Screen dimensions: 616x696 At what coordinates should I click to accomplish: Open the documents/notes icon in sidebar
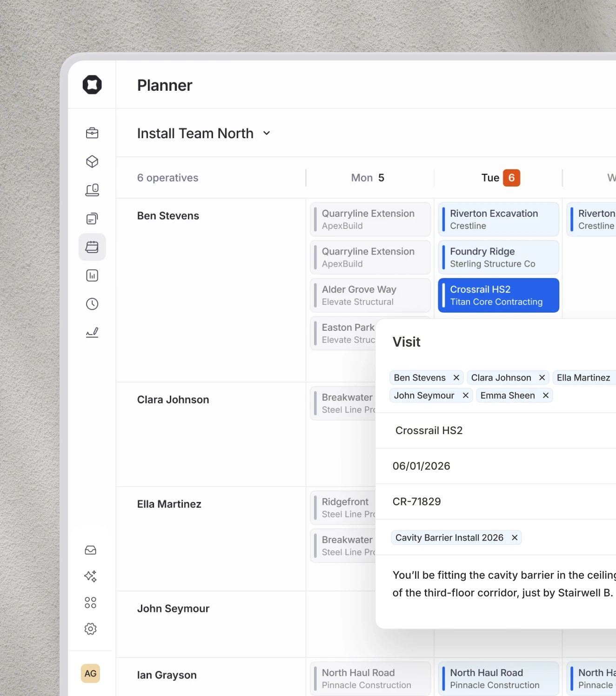(92, 219)
